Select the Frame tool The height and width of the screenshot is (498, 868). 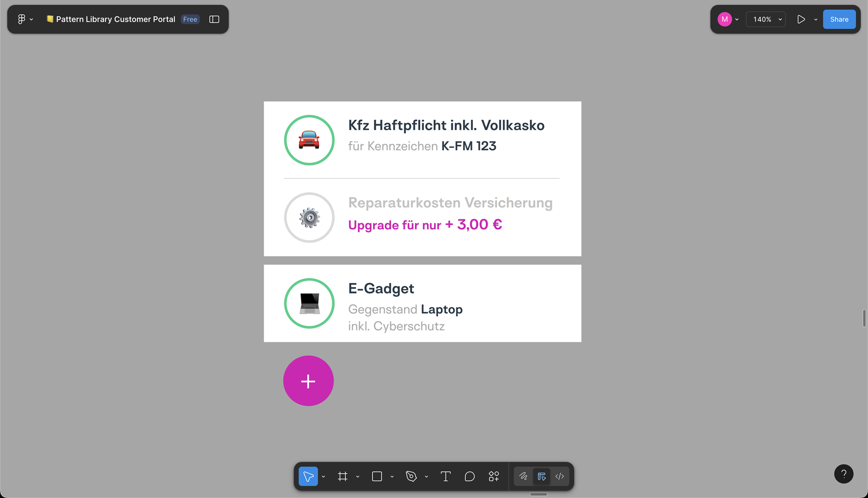click(x=343, y=476)
